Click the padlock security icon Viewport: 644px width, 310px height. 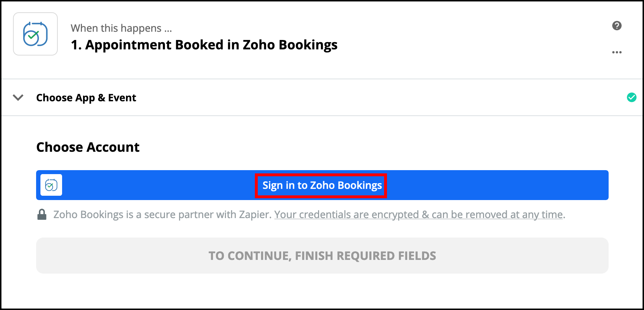click(x=42, y=214)
